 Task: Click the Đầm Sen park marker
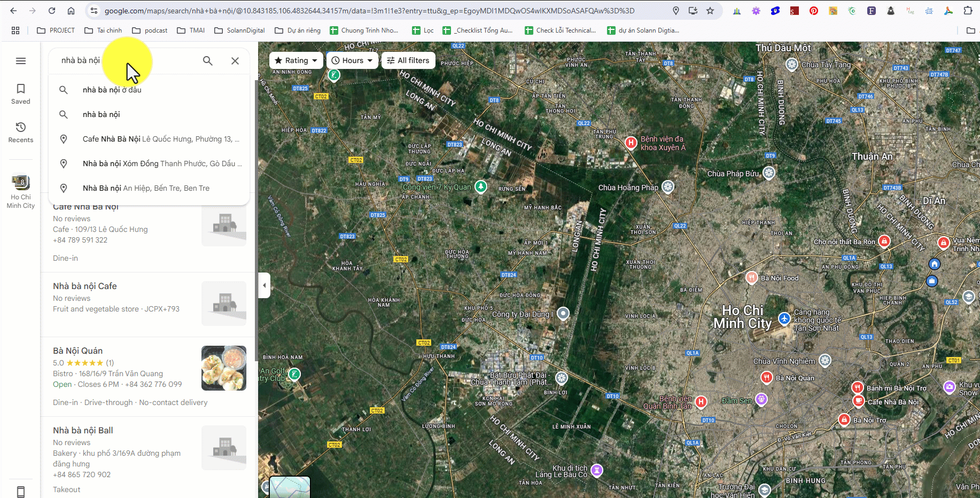tap(761, 399)
